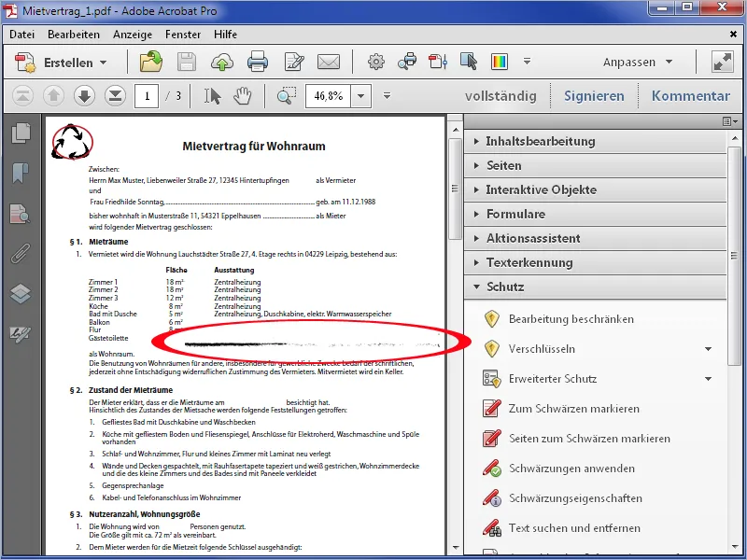The width and height of the screenshot is (747, 560).
Task: Go to next page down arrow
Action: (84, 96)
